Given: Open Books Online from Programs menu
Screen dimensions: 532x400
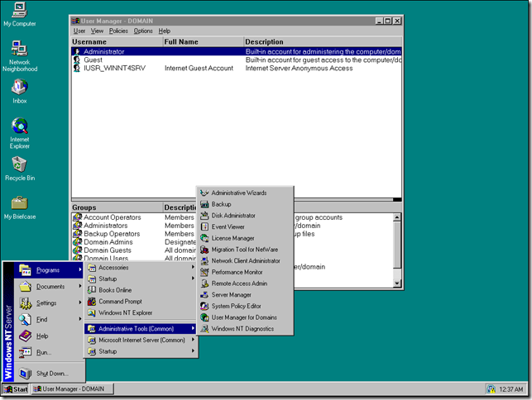Looking at the screenshot, I should click(x=141, y=290).
